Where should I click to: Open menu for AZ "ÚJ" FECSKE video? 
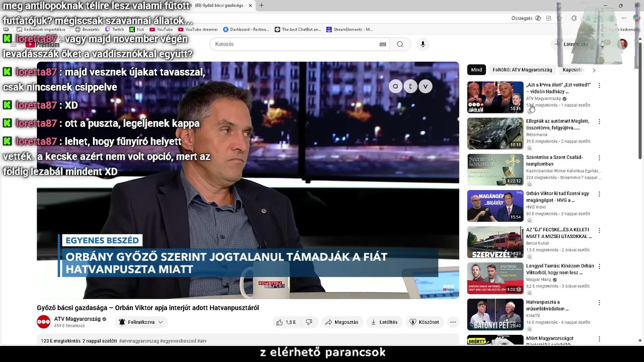click(599, 230)
